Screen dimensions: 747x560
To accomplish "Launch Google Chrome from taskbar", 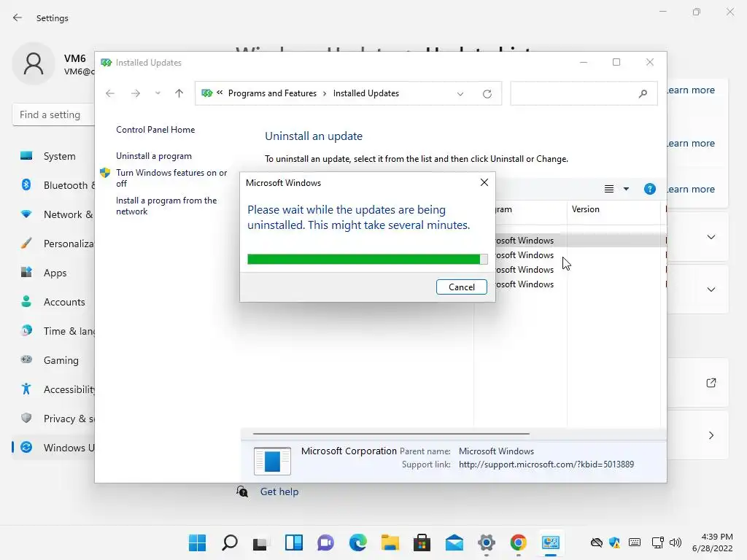I will [519, 542].
